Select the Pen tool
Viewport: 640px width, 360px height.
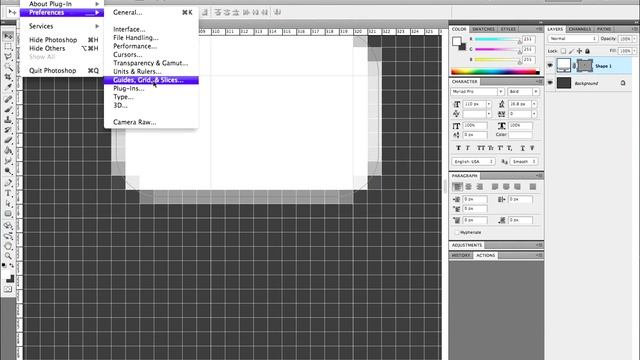[x=8, y=183]
